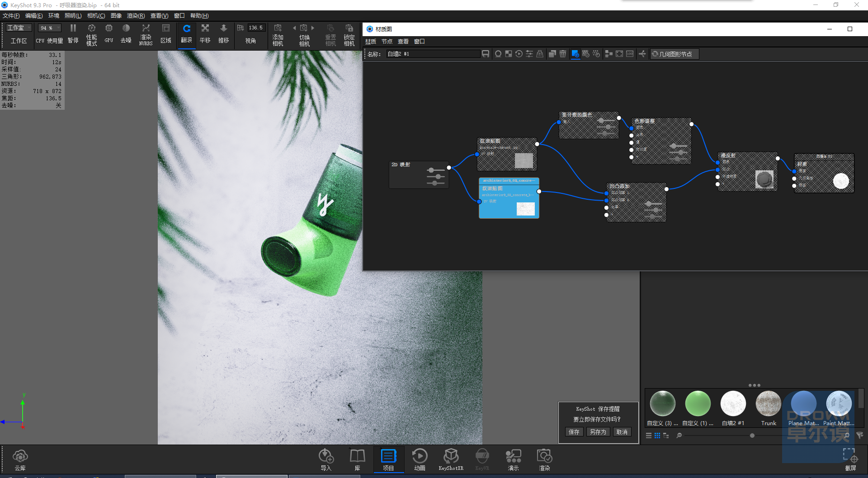Click the auto-arrange nodes icon
This screenshot has width=868, height=478.
pyautogui.click(x=609, y=54)
